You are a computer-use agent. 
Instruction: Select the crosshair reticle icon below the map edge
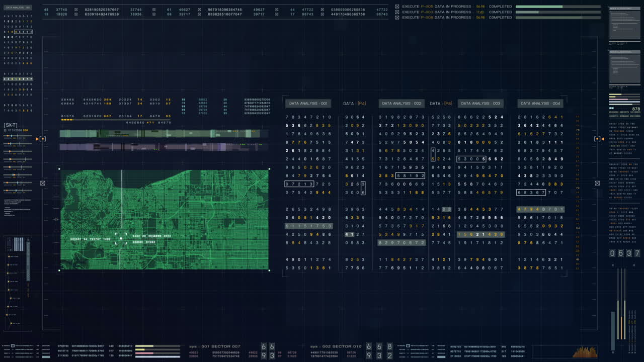coord(56,220)
